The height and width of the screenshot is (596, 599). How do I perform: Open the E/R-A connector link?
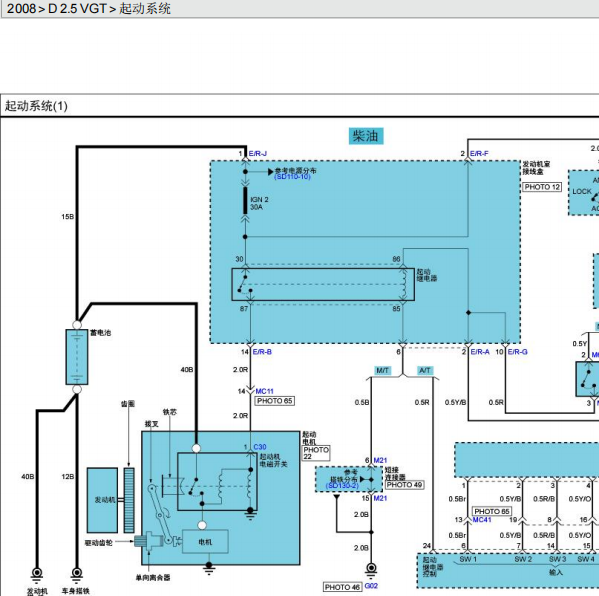point(480,351)
